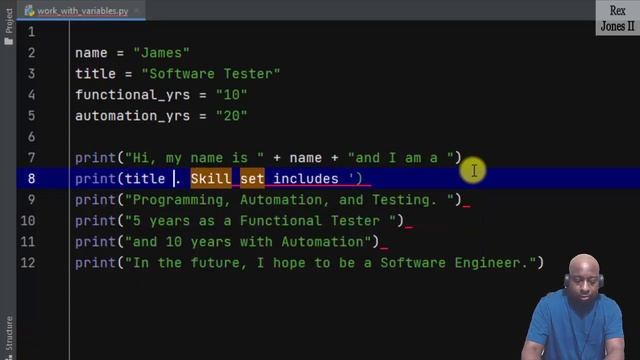Click line number 1 in gutter
Viewport: 640px width, 360px height.
click(x=31, y=32)
